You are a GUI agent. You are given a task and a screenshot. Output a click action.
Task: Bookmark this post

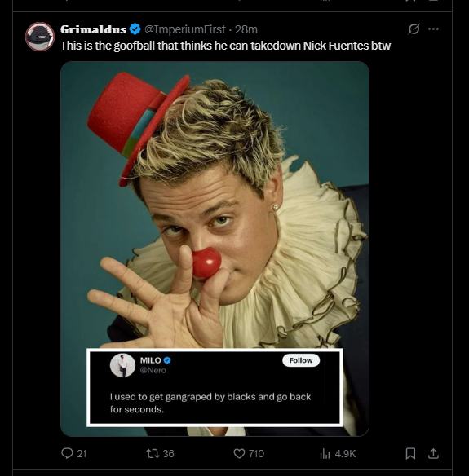pyautogui.click(x=410, y=453)
